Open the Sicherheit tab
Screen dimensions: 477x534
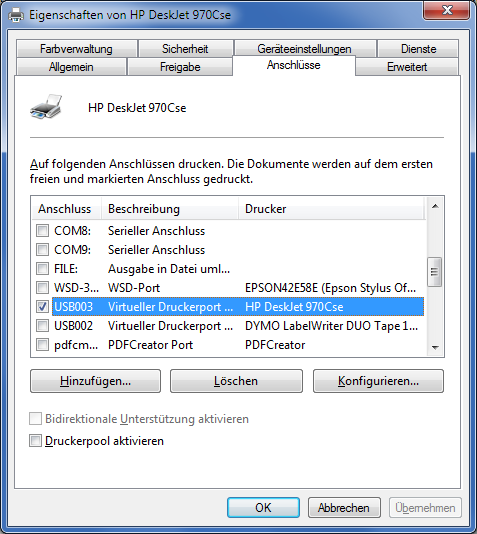pyautogui.click(x=186, y=49)
